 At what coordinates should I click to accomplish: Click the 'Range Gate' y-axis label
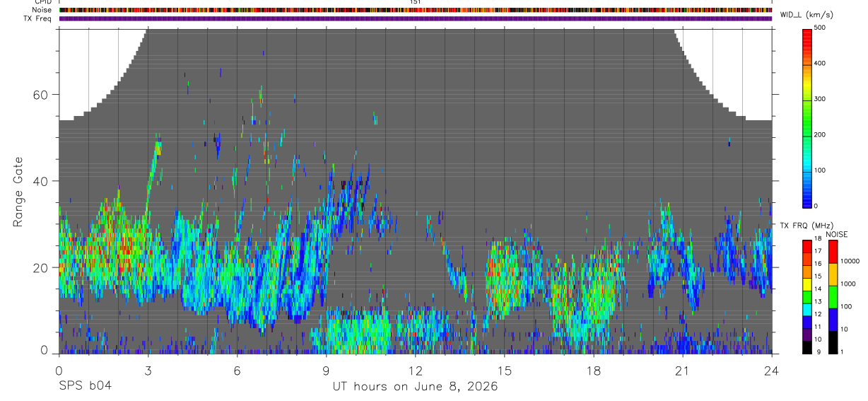coord(19,191)
